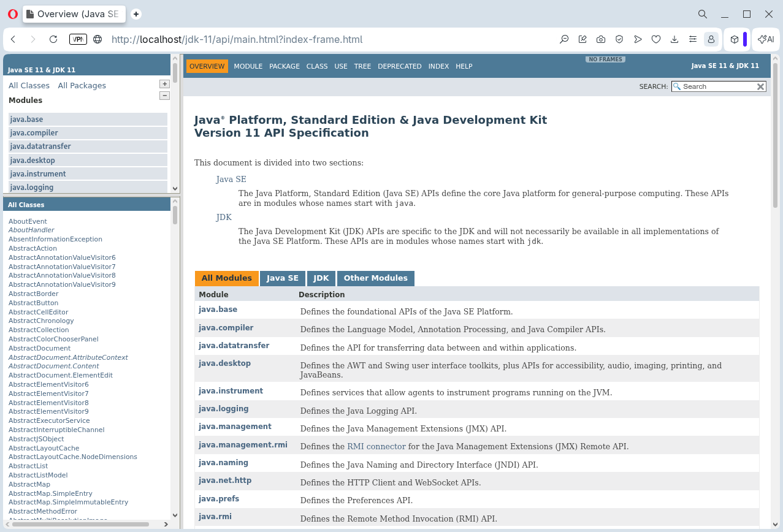
Task: Open PACKAGE in top navigation
Action: point(285,66)
